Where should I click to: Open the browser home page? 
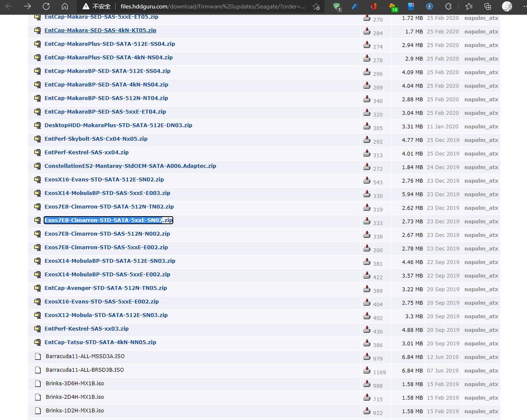pyautogui.click(x=65, y=6)
